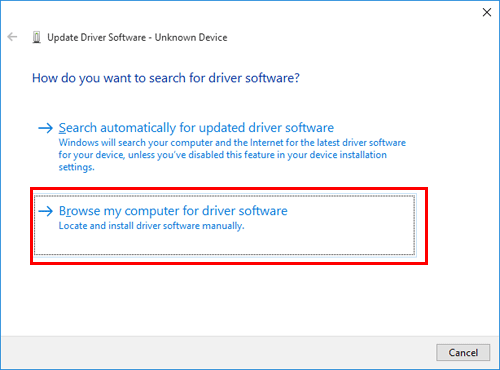Click the 'Update Driver Software - Unknown Device' title
Viewport: 500px width, 370px height.
click(137, 38)
